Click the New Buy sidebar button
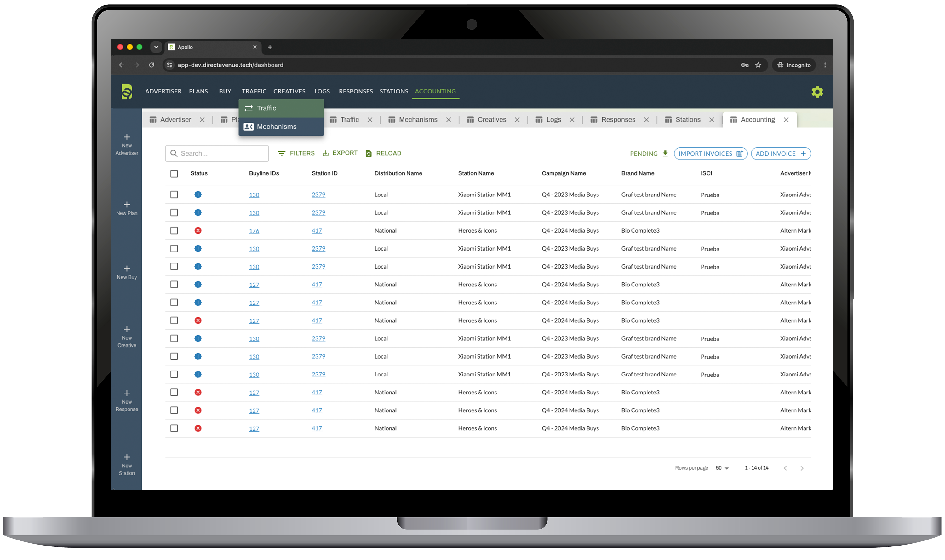This screenshot has width=945, height=560. point(127,273)
